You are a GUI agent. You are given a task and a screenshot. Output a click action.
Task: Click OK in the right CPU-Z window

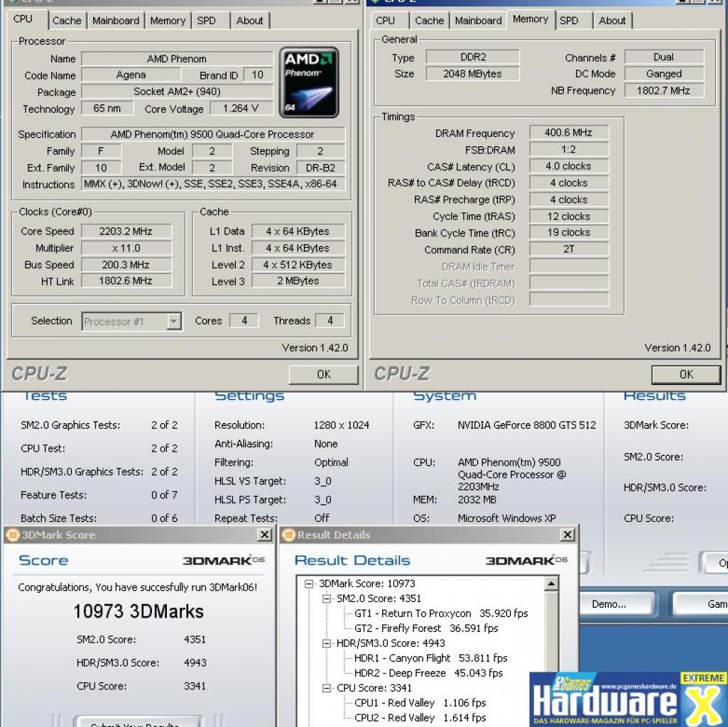pyautogui.click(x=686, y=374)
